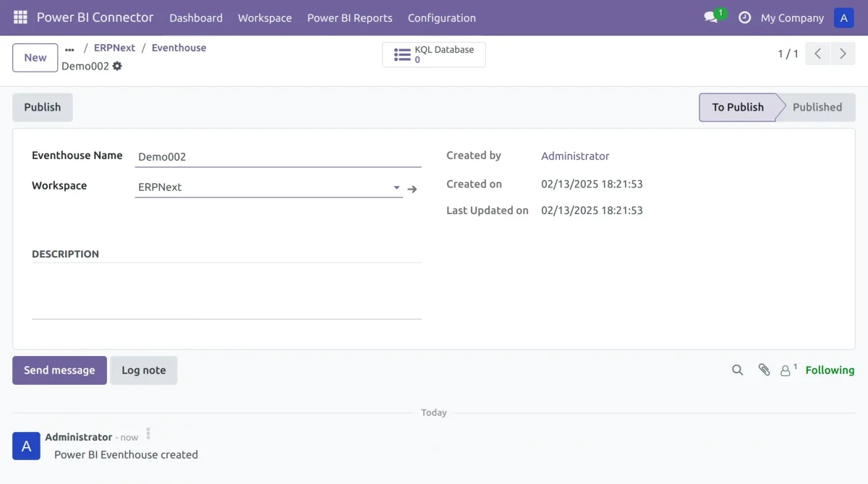Open the Configuration menu

(441, 17)
